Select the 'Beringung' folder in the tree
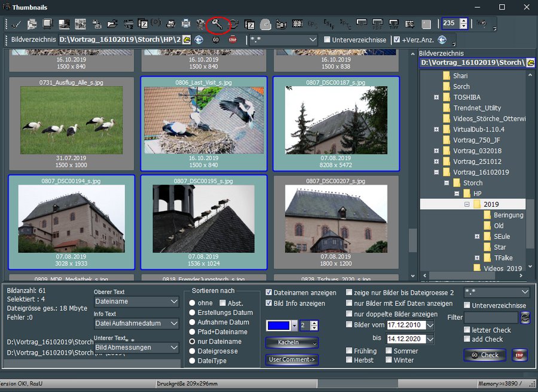This screenshot has width=538, height=392. tap(508, 215)
